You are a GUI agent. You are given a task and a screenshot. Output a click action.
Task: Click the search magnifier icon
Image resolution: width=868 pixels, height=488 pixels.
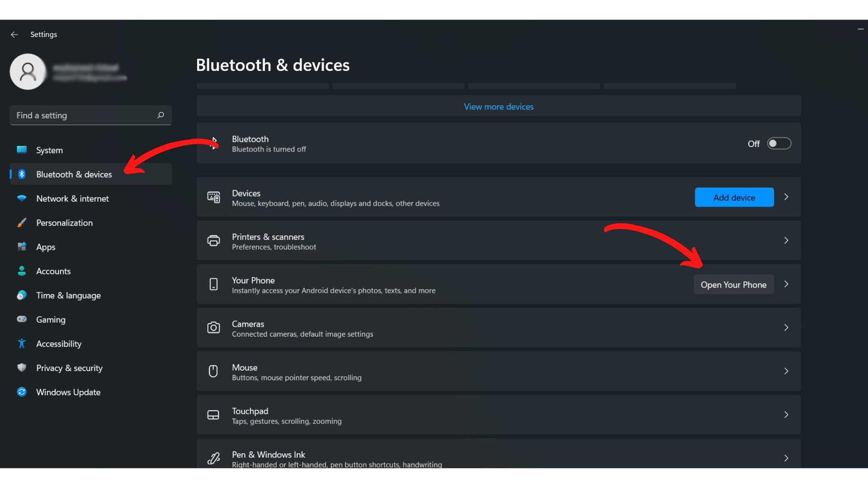(160, 115)
